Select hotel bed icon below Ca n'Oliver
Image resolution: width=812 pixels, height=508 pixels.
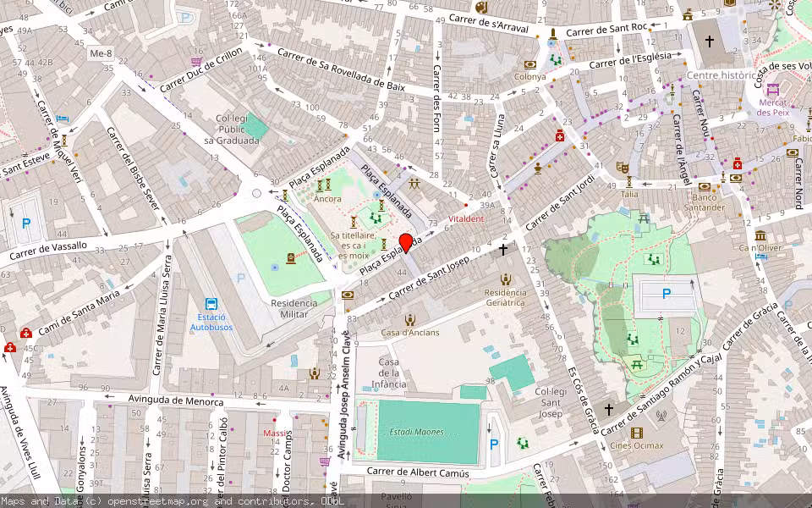[760, 257]
